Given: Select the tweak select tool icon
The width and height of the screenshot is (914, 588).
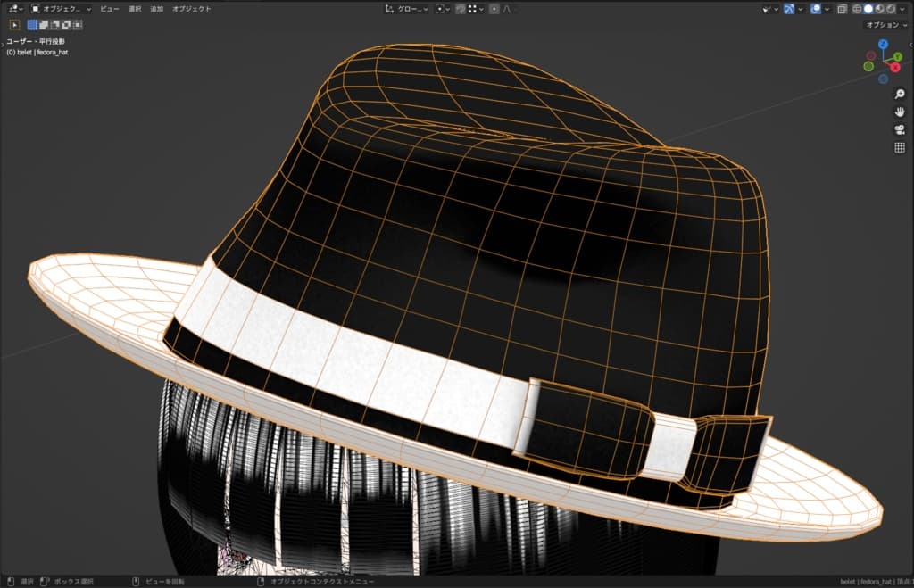Looking at the screenshot, I should [14, 25].
